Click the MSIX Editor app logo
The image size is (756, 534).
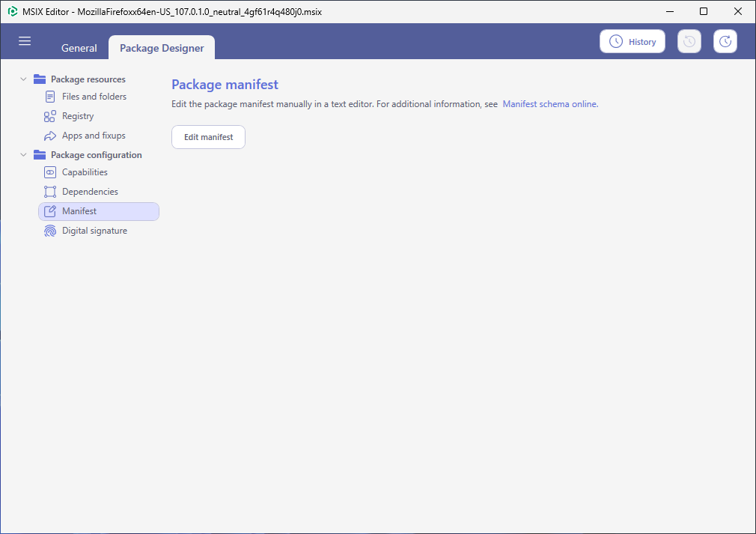13,11
